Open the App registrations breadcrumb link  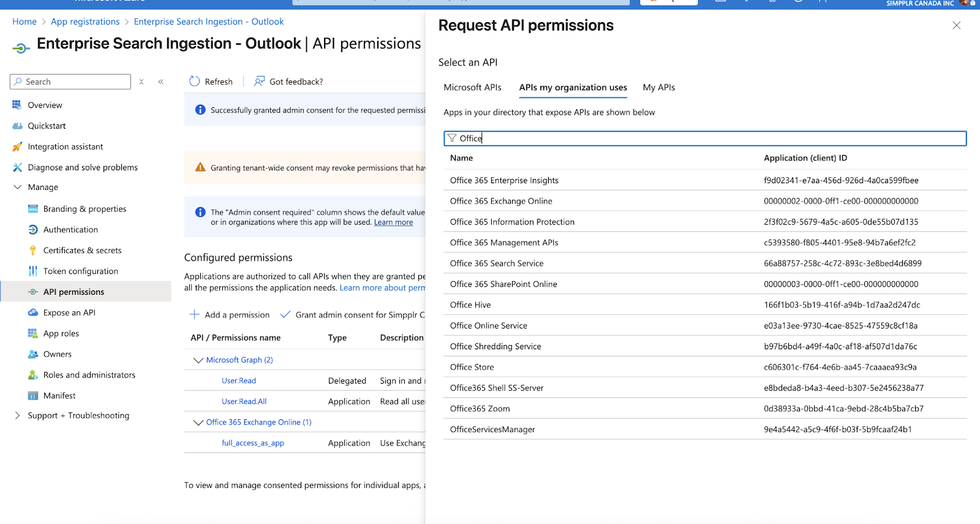pos(85,21)
